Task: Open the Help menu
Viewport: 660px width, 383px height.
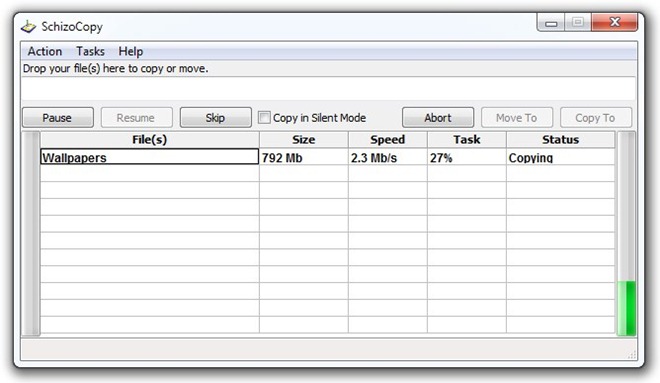Action: click(x=130, y=51)
